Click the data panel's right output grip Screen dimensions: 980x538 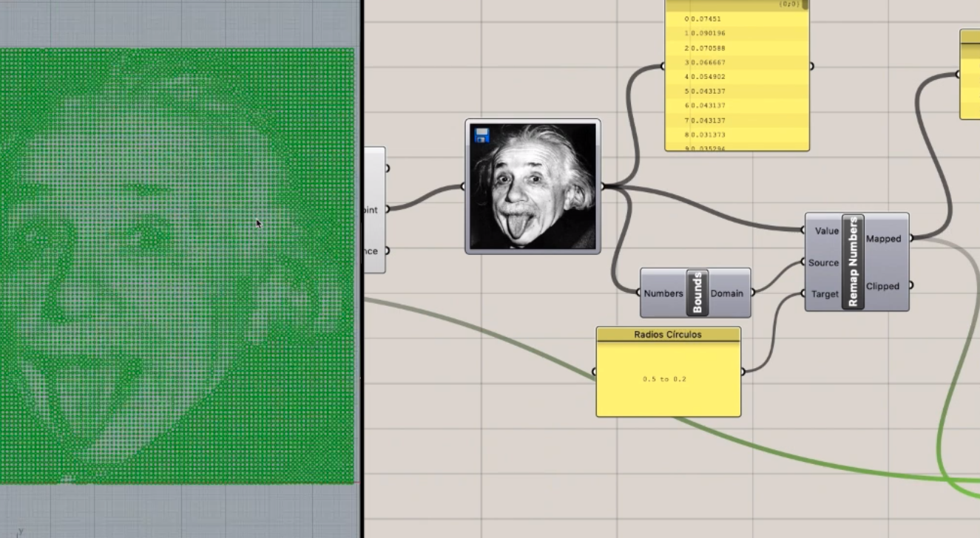pyautogui.click(x=811, y=66)
